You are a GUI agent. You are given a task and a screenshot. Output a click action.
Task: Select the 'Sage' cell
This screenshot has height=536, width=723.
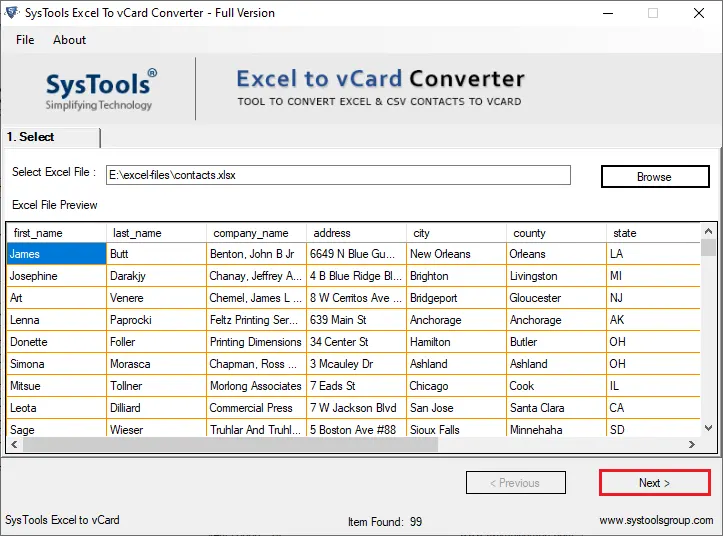coord(57,429)
